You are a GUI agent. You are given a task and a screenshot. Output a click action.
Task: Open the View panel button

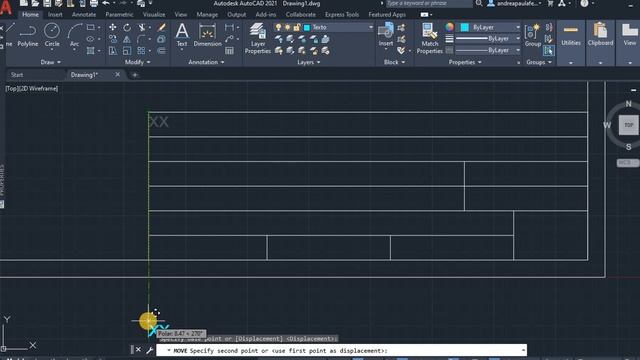(x=629, y=42)
